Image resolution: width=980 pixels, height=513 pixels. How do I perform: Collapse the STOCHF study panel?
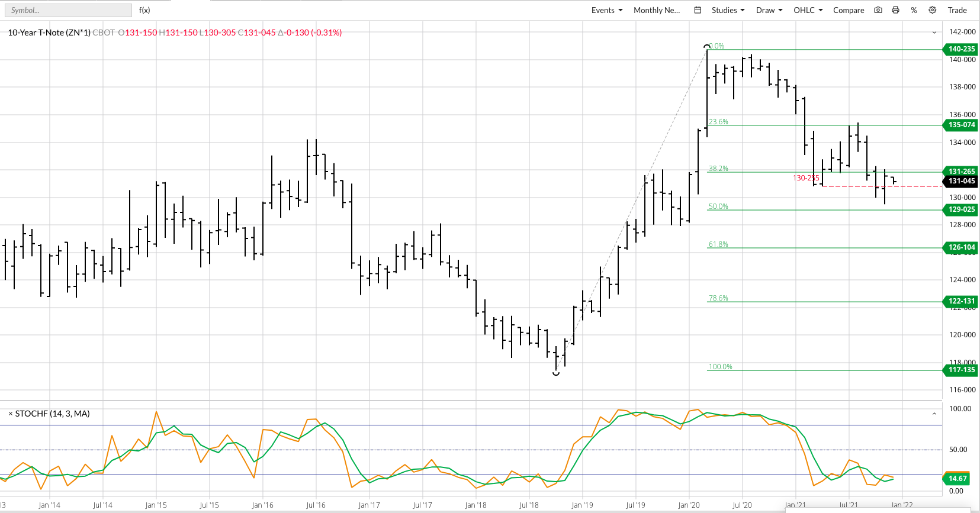pyautogui.click(x=934, y=414)
